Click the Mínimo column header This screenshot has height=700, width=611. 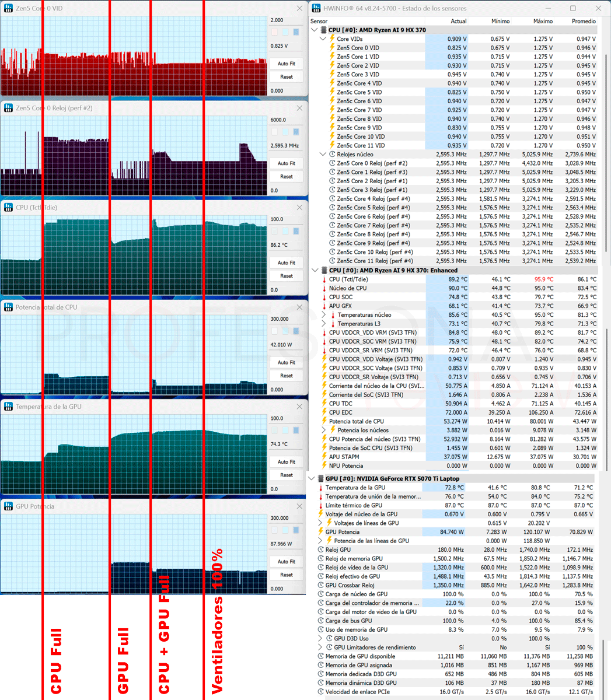501,21
